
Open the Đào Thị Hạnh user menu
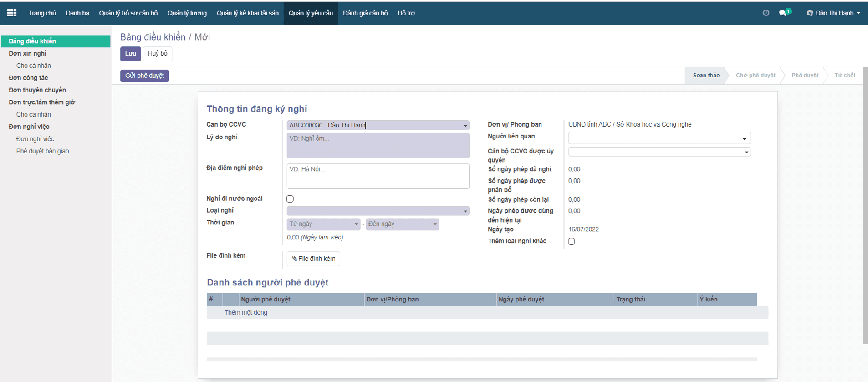tap(833, 13)
